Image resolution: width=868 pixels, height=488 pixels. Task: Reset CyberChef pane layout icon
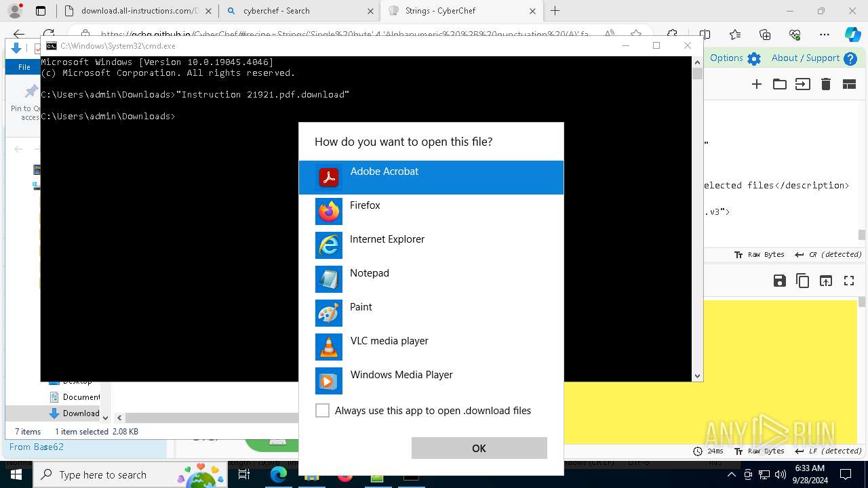click(x=849, y=84)
